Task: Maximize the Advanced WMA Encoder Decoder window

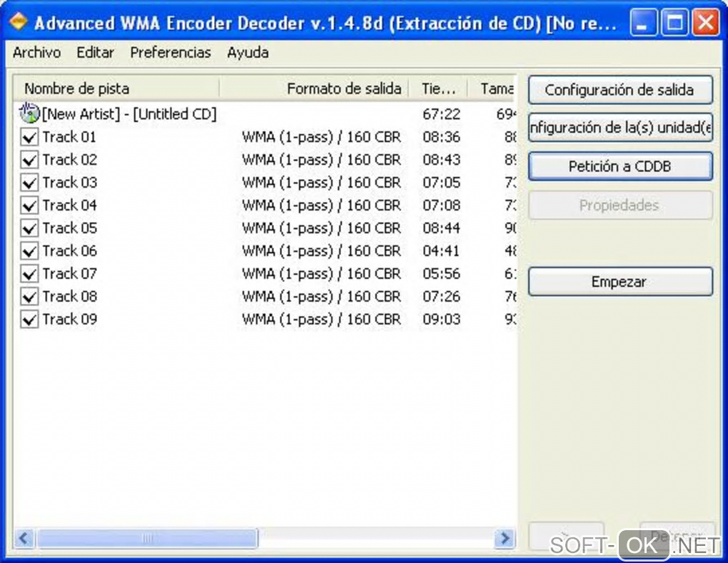Action: pyautogui.click(x=674, y=22)
